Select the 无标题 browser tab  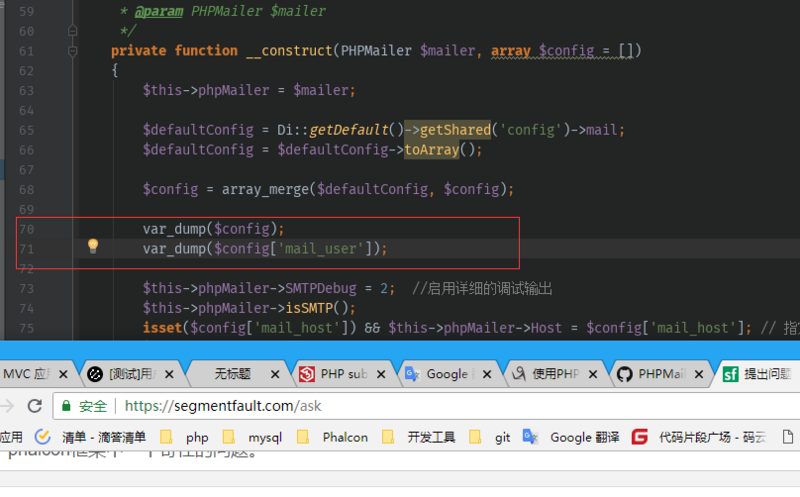232,374
